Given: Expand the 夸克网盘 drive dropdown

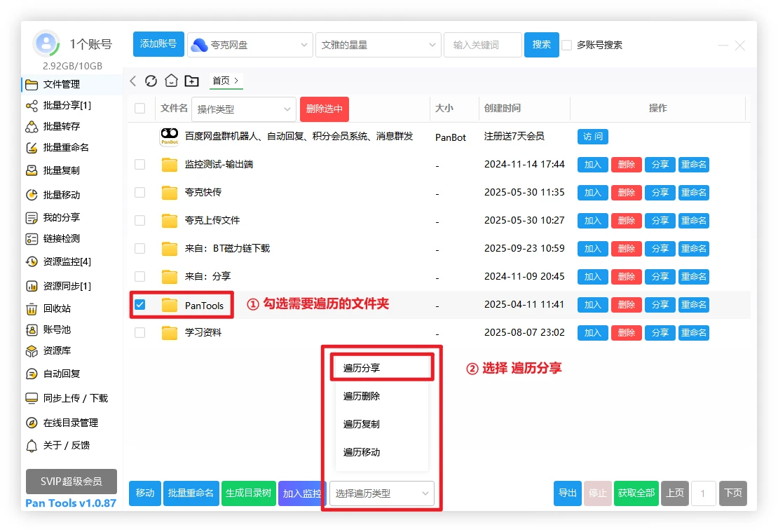Looking at the screenshot, I should (250, 45).
